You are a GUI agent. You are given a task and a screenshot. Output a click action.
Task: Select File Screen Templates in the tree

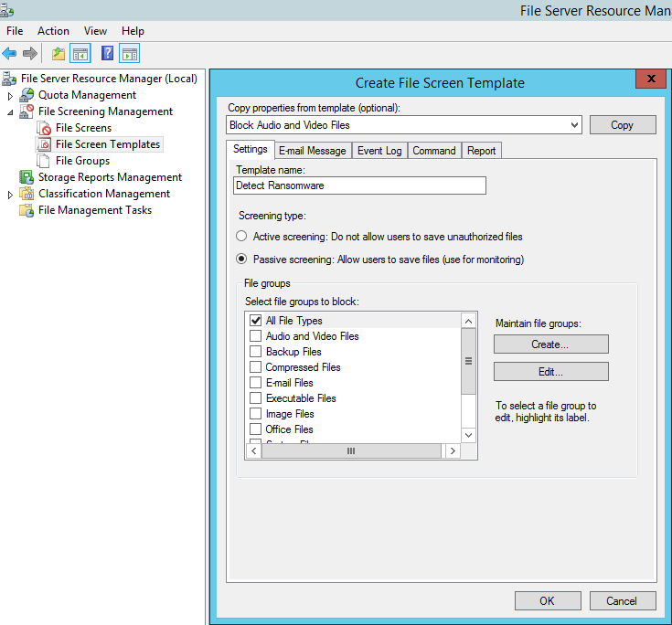click(108, 144)
